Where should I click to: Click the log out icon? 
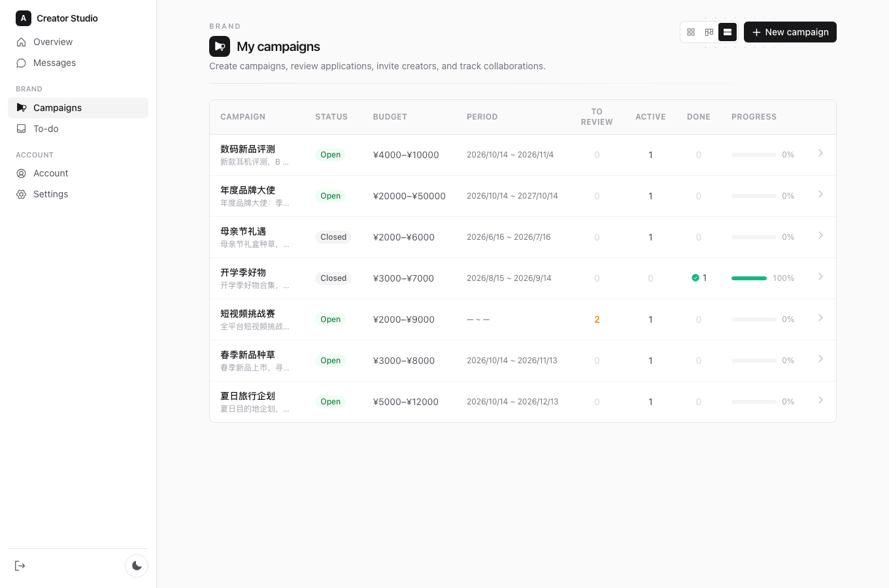coord(20,566)
